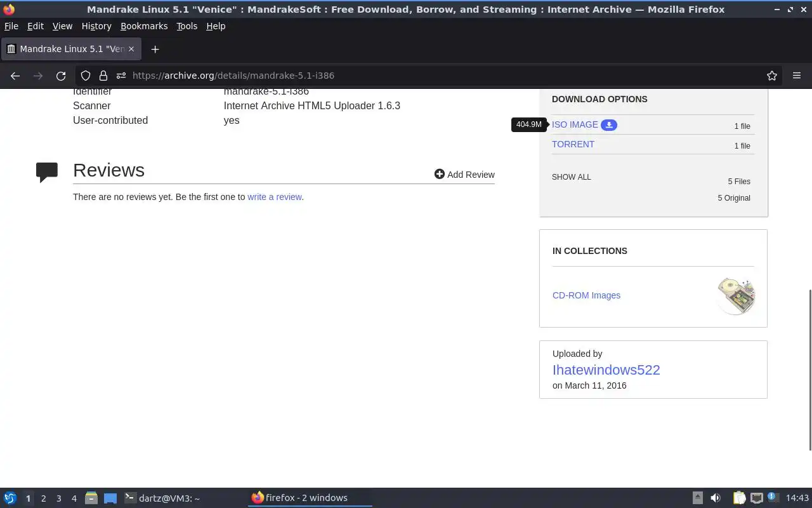This screenshot has height=508, width=812.
Task: Open the Bookmarks menu
Action: [x=144, y=26]
